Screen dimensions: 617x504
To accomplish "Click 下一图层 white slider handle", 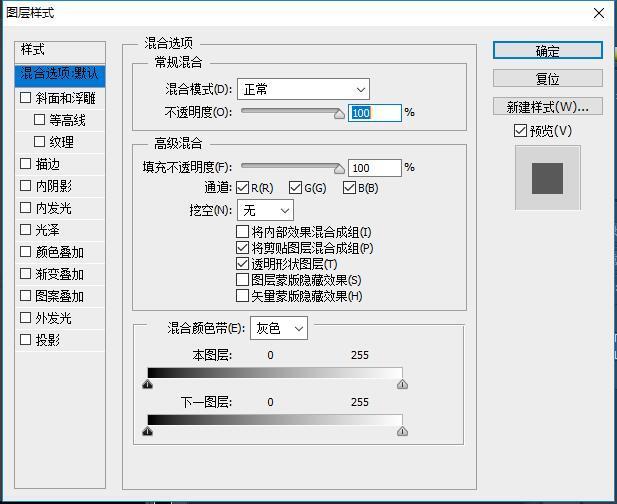I will pos(402,431).
